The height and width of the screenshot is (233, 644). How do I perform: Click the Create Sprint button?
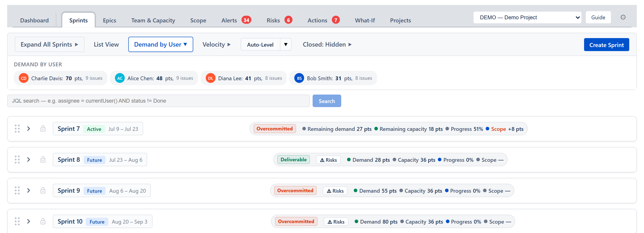pyautogui.click(x=606, y=45)
